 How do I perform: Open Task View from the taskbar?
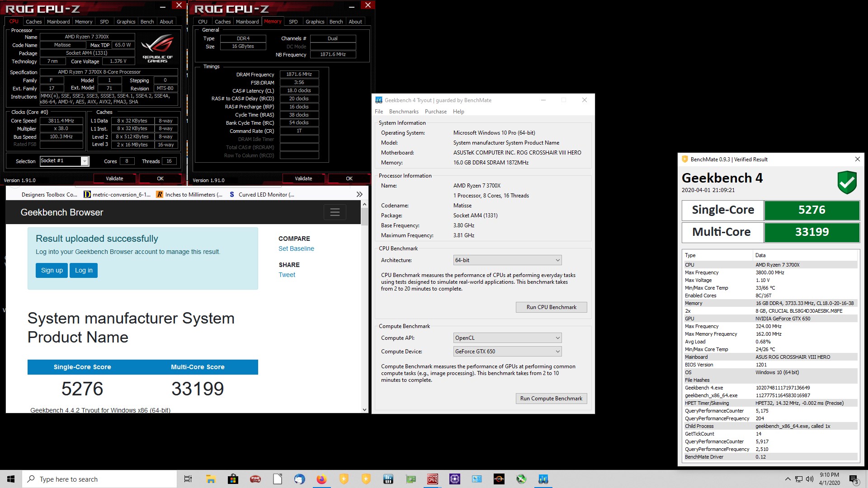coord(188,479)
